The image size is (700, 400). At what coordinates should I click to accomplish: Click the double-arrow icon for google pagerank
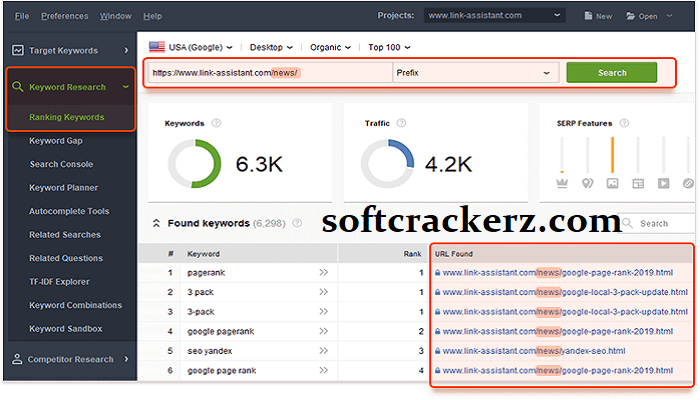(x=324, y=331)
